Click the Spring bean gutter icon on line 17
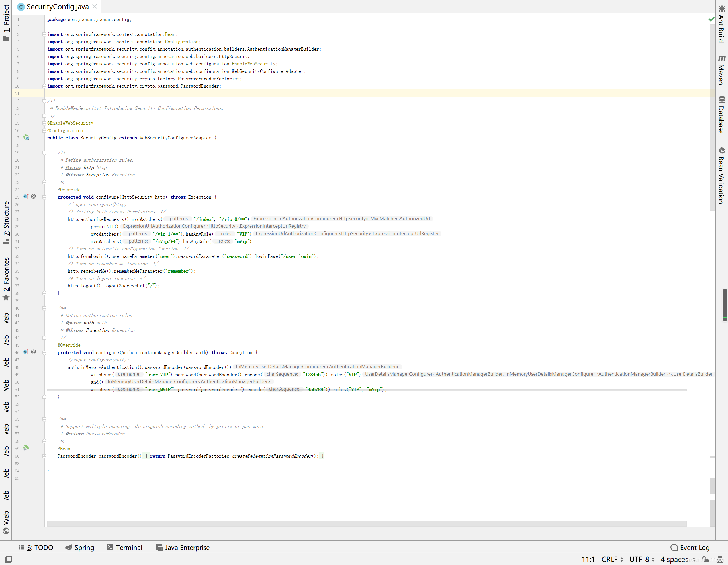Screen dimensions: 728x565 26,137
